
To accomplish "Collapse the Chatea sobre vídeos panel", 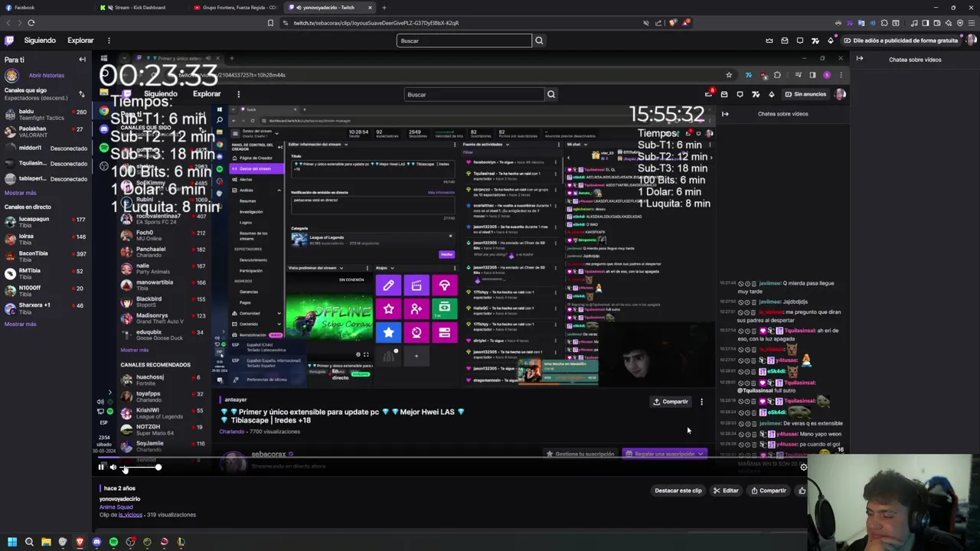I will 860,59.
